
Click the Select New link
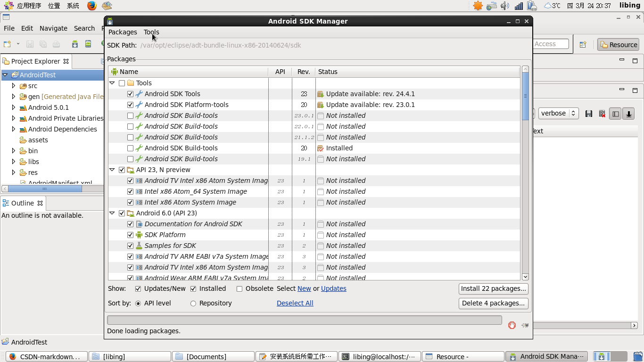(x=304, y=288)
